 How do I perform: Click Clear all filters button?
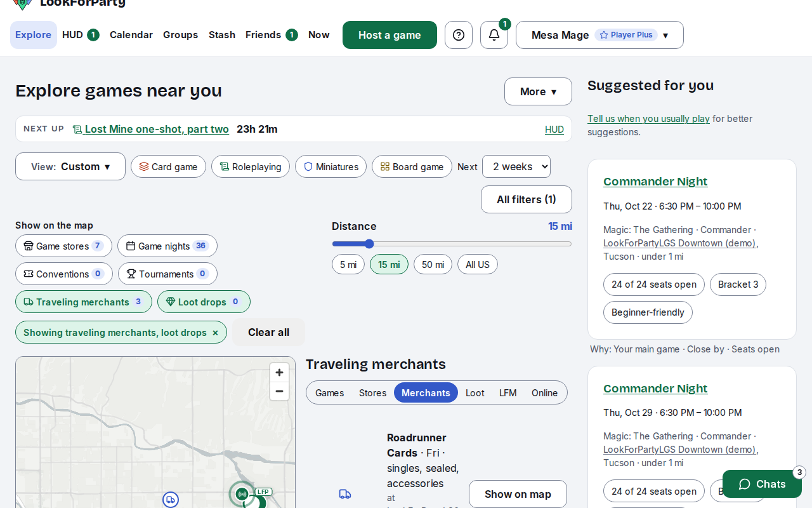pos(268,332)
